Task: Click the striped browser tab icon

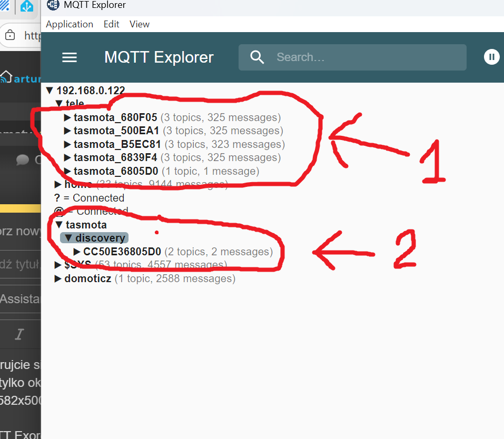Action: coord(5,5)
